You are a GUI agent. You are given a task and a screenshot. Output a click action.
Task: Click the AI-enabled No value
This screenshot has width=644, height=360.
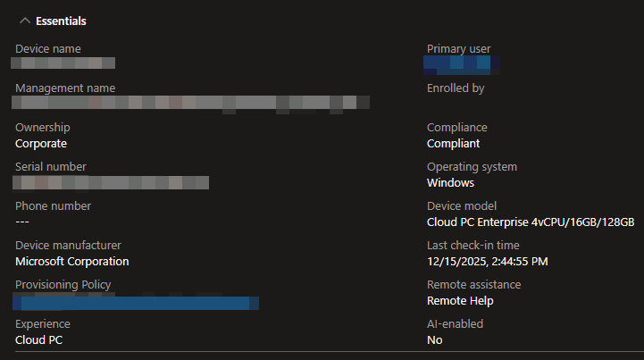tap(434, 339)
